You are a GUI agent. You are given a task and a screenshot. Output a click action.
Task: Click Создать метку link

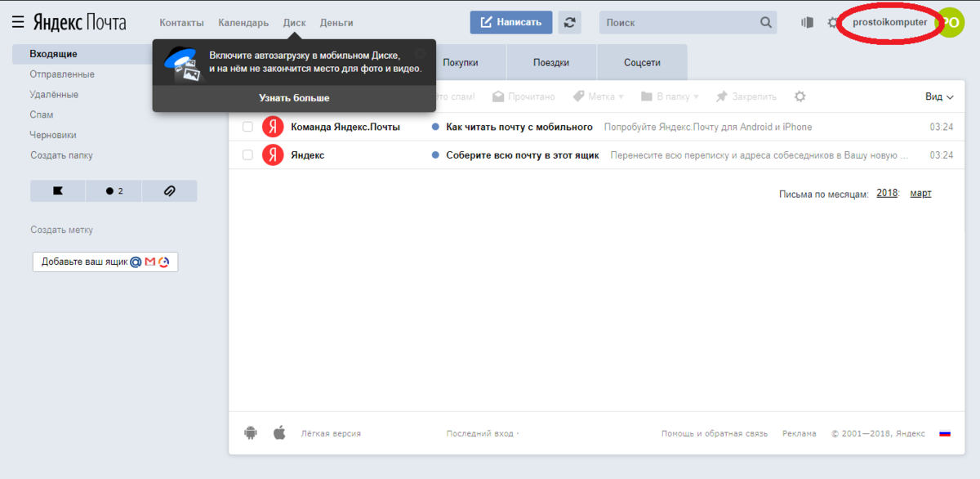(x=61, y=230)
